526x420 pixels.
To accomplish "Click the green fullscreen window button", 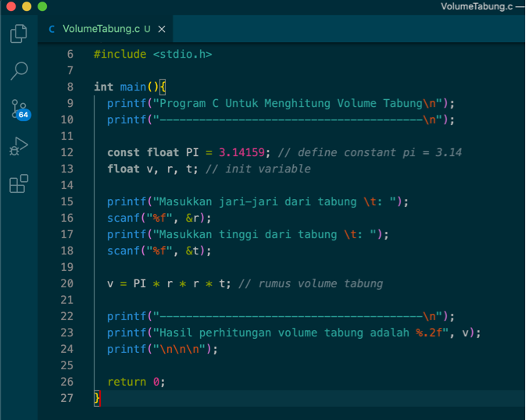I will 41,6.
